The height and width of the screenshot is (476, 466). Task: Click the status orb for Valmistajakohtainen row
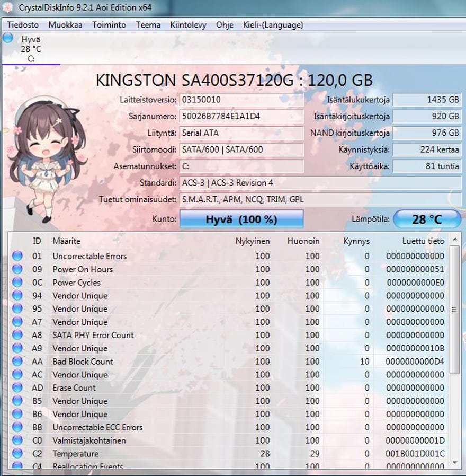click(x=17, y=440)
